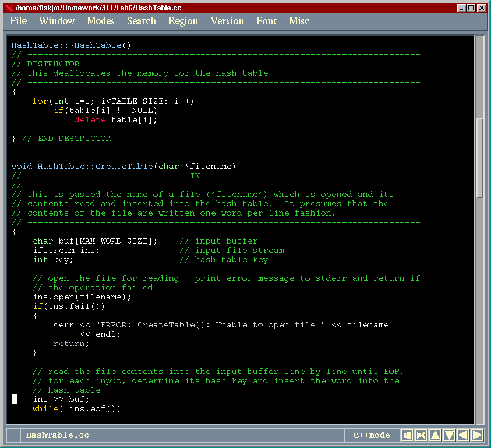Open the Version menu
Image resolution: width=491 pixels, height=448 pixels.
(x=227, y=21)
